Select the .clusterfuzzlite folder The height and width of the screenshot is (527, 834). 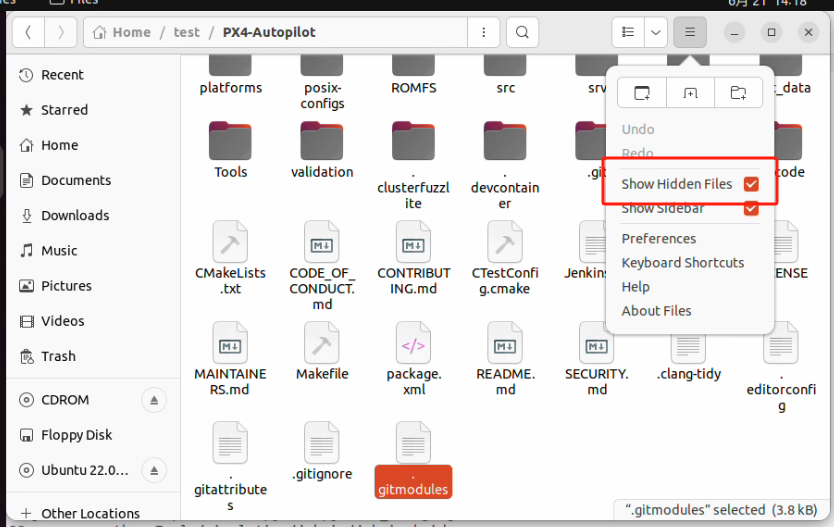413,166
